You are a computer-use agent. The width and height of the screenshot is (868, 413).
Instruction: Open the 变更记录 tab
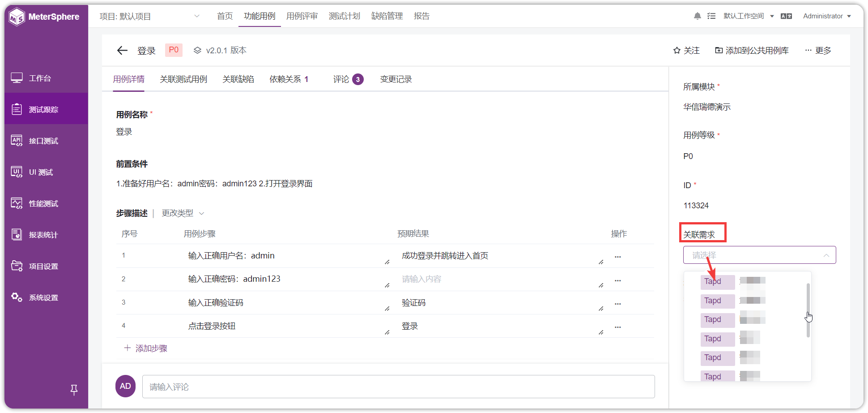pos(396,79)
